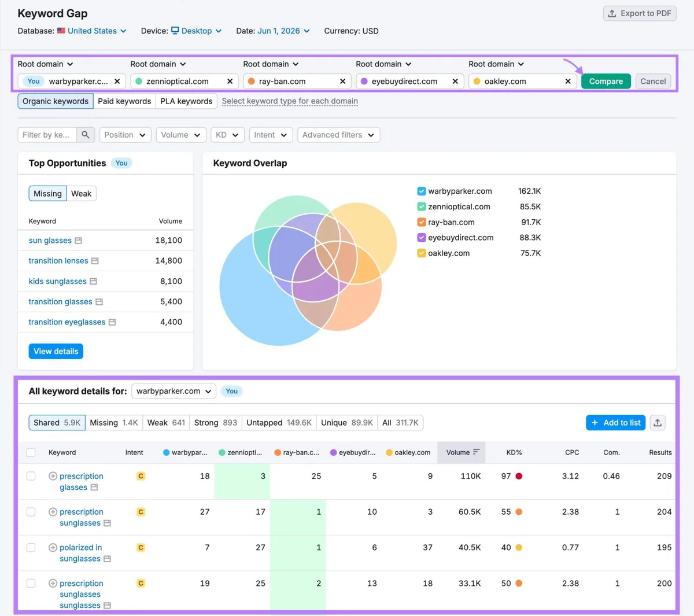Open the United States database dropdown
This screenshot has height=616, width=694.
[x=92, y=31]
